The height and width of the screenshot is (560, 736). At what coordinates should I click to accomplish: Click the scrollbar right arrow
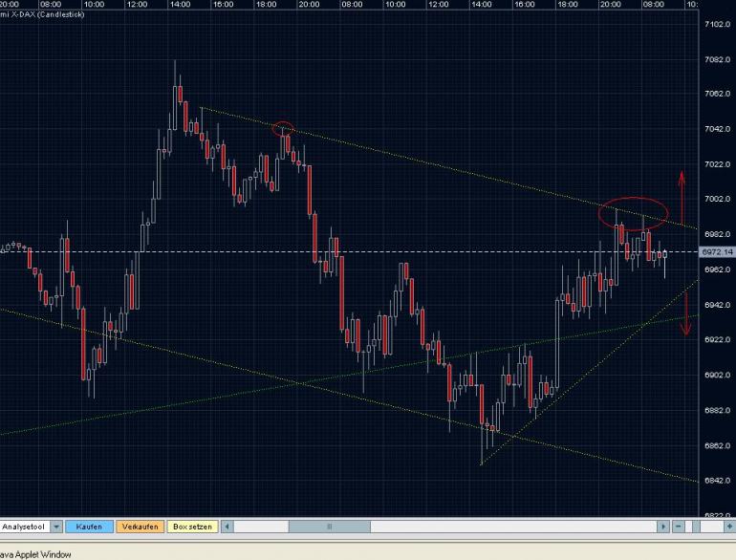point(662,527)
